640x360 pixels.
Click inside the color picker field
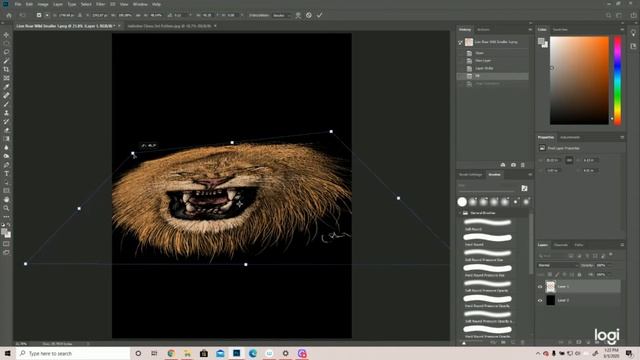pyautogui.click(x=579, y=80)
